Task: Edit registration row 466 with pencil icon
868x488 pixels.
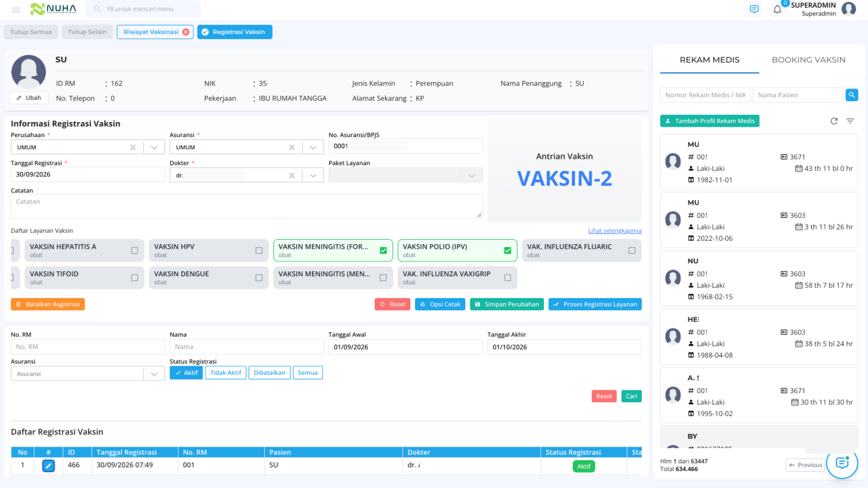Action: [x=48, y=466]
